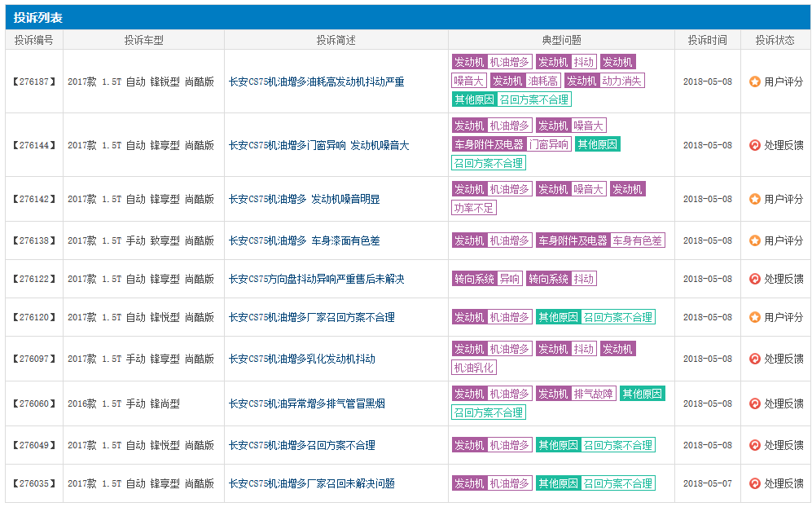This screenshot has height=507, width=812.
Task: Click the red feedback icon for complaint 276144
Action: coord(754,145)
